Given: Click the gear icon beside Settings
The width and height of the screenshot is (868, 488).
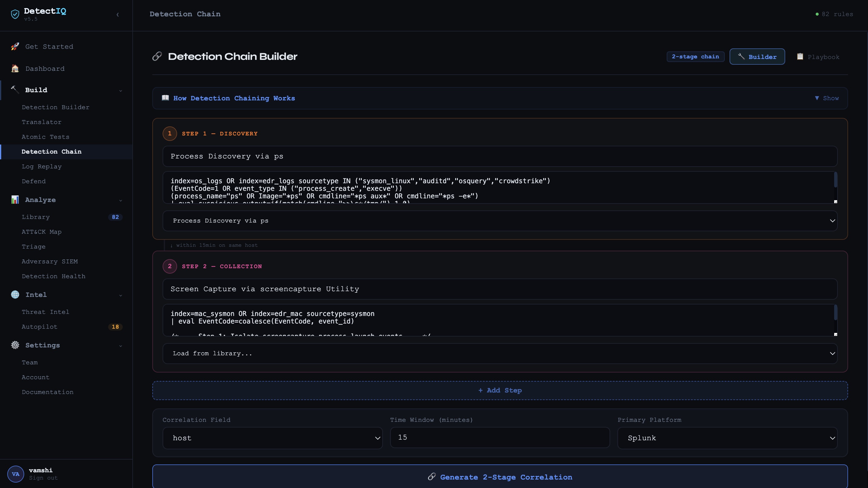Looking at the screenshot, I should (15, 345).
